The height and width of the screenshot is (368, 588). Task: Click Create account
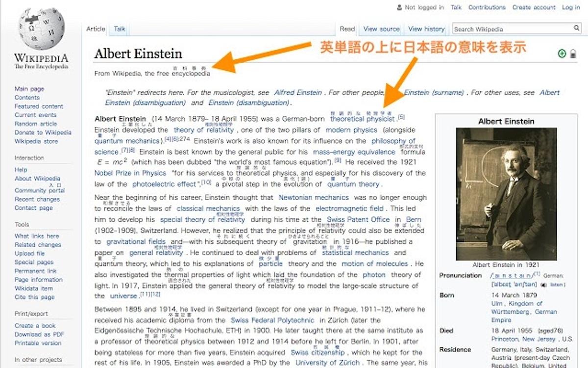[535, 7]
